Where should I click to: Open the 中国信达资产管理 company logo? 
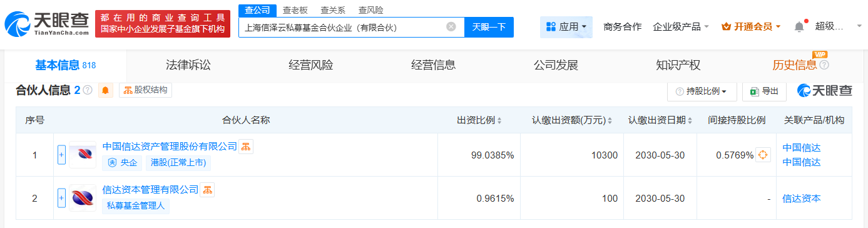click(x=83, y=155)
